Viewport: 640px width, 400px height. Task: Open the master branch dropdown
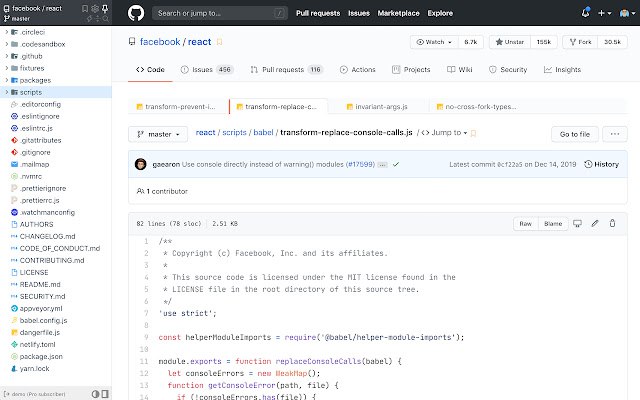point(158,134)
